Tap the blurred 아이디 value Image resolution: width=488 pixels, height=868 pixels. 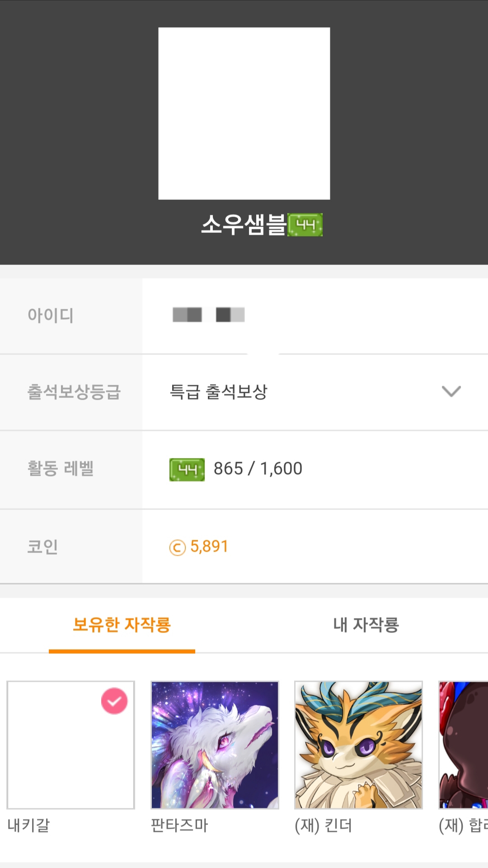click(x=209, y=315)
